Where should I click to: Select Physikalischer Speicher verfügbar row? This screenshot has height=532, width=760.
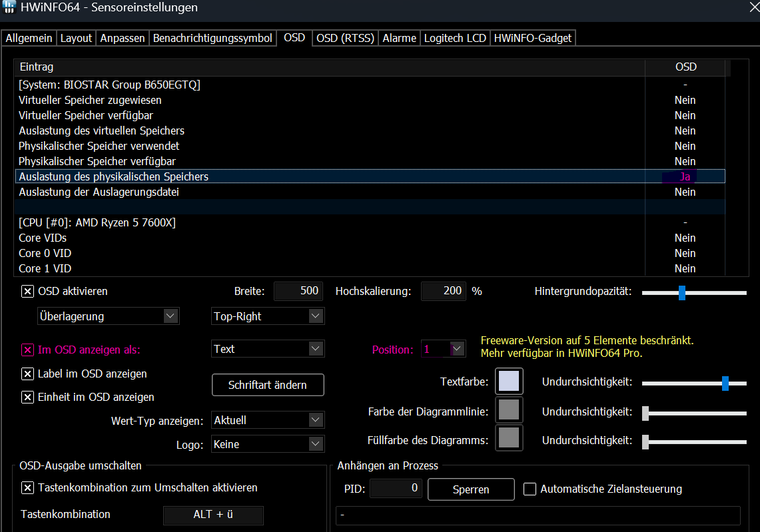coord(370,161)
